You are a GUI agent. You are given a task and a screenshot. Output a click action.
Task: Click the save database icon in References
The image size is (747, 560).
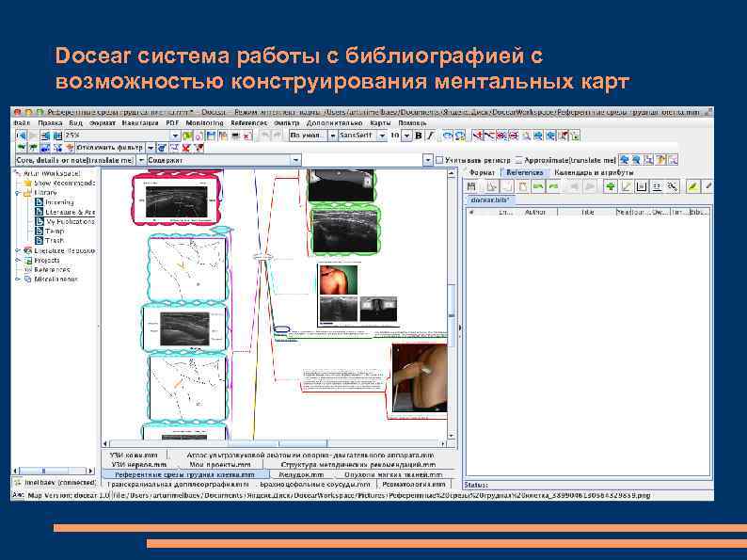(x=471, y=187)
